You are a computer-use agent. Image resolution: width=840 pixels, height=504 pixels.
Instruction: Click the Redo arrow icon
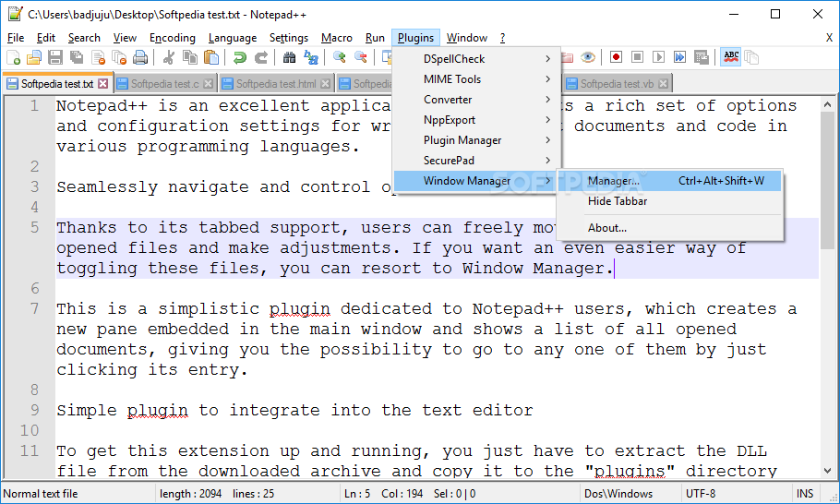pyautogui.click(x=261, y=57)
